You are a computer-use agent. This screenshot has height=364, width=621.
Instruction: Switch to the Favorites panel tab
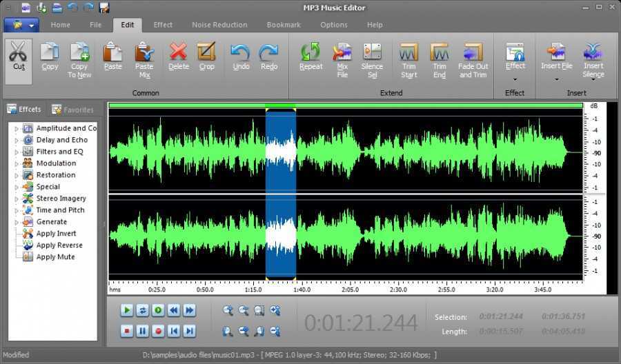pyautogui.click(x=73, y=110)
